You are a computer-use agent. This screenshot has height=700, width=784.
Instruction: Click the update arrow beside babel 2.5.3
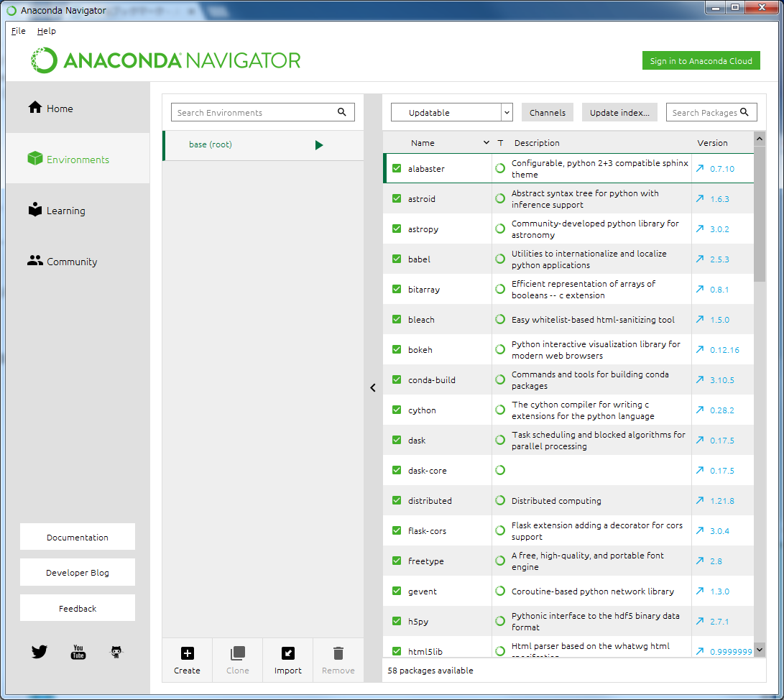coord(700,259)
